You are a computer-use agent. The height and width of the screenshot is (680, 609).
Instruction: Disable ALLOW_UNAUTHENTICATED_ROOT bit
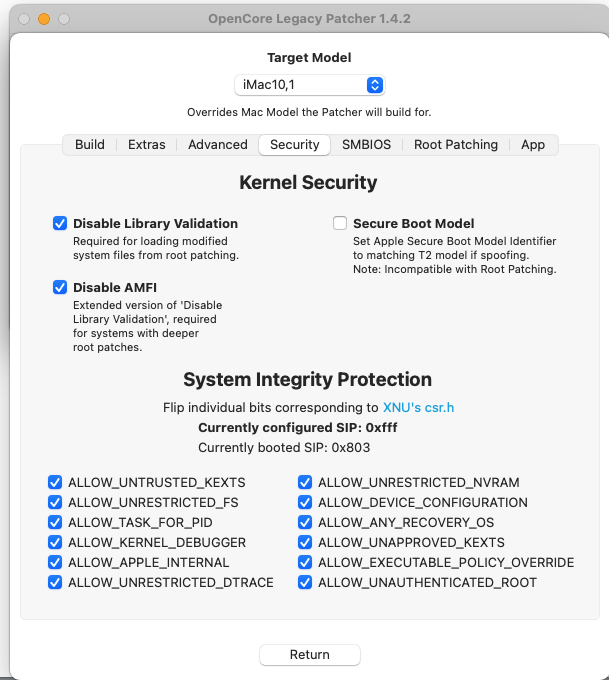[305, 582]
